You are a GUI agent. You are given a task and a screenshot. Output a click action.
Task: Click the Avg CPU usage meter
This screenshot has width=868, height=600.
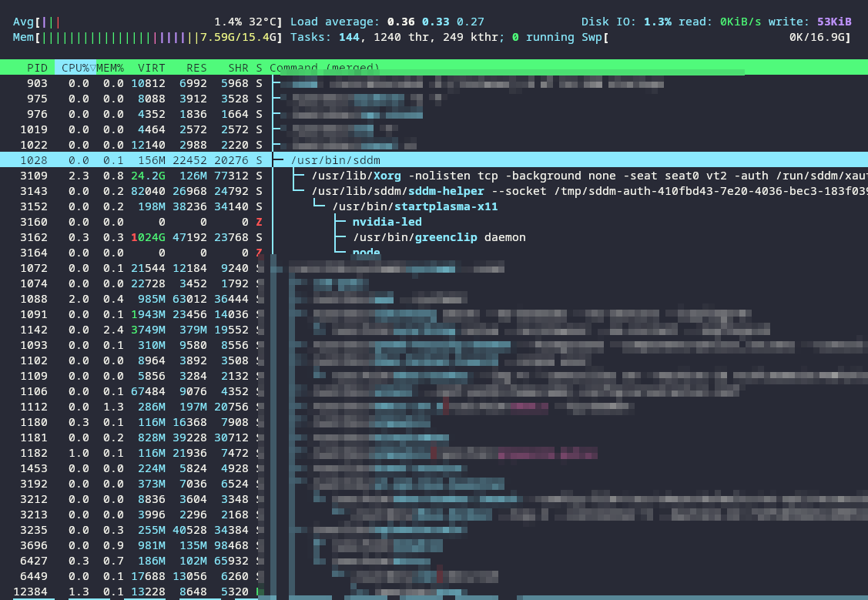(148, 22)
